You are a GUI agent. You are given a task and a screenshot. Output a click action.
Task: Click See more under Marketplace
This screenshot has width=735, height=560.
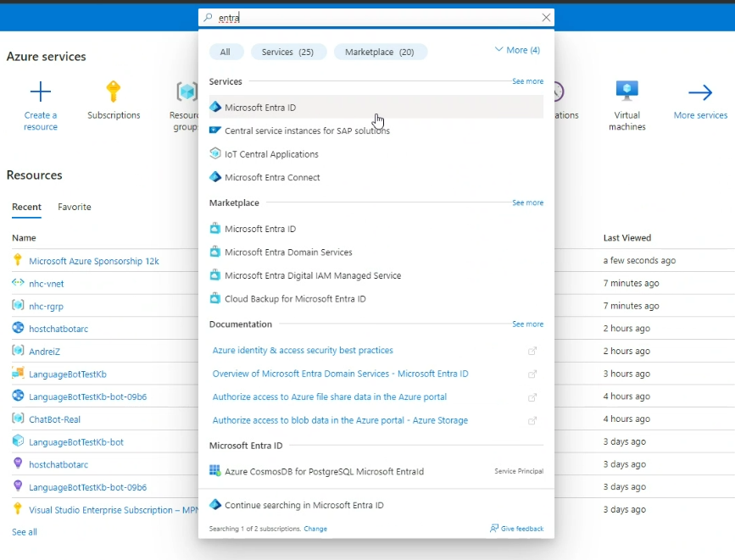[528, 202]
